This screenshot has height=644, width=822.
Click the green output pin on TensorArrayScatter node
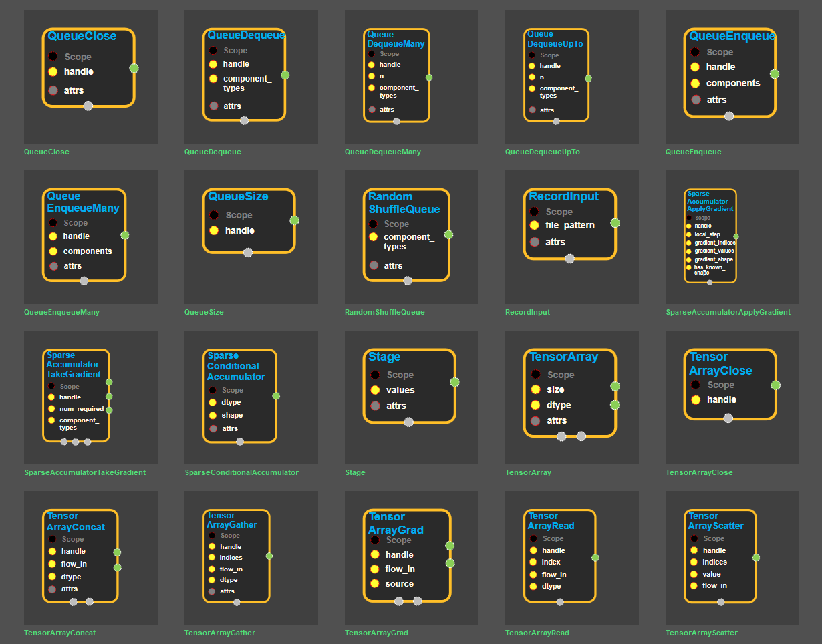756,558
